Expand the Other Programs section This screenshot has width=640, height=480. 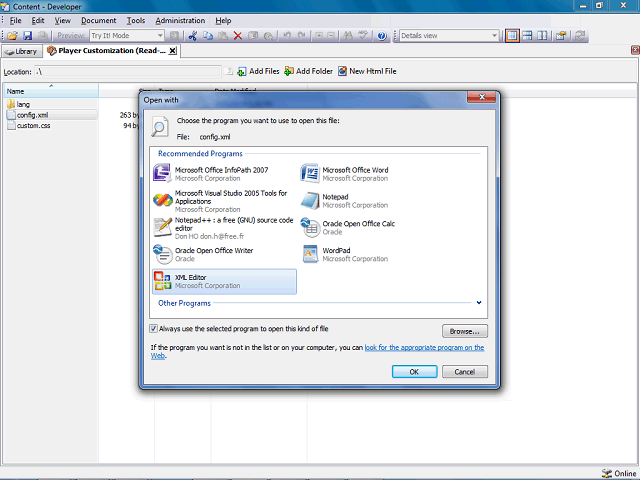479,303
